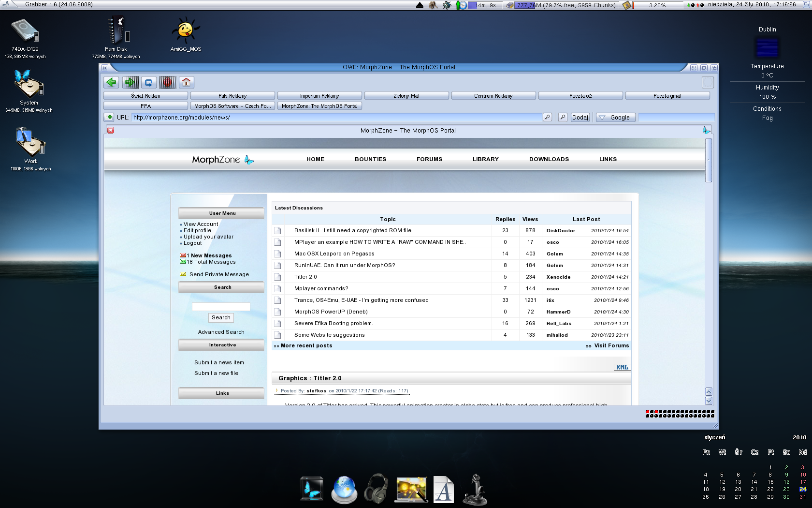Reload the page with the blue refresh icon
The image size is (812, 508).
149,82
